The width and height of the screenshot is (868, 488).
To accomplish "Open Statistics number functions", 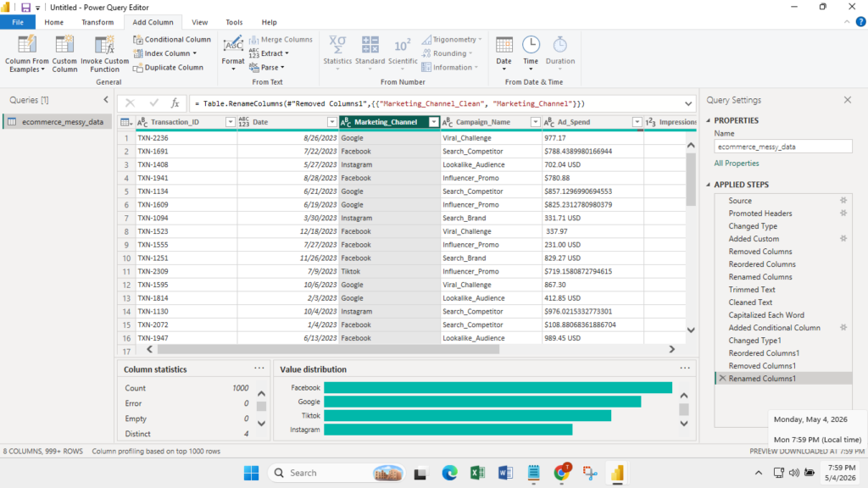I will [x=337, y=53].
